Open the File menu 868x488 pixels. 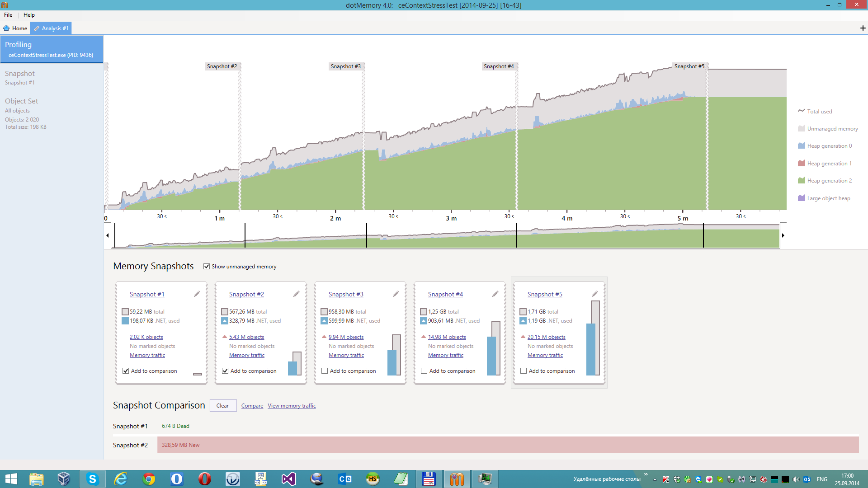click(8, 15)
